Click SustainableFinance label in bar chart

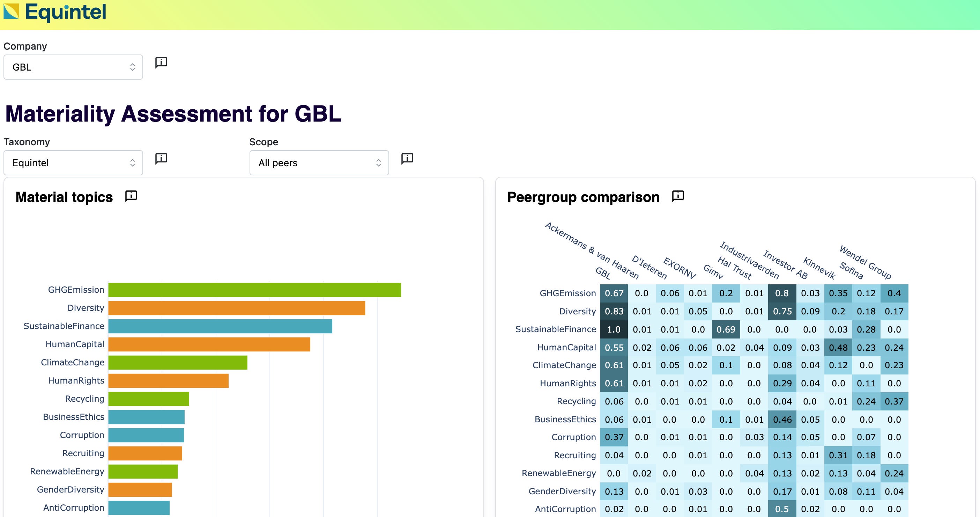[x=64, y=326]
